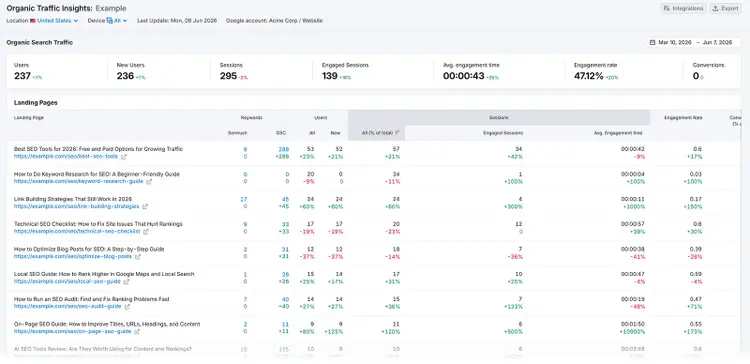Select the Sessions 295 metric card
The width and height of the screenshot is (750, 364).
(262, 71)
